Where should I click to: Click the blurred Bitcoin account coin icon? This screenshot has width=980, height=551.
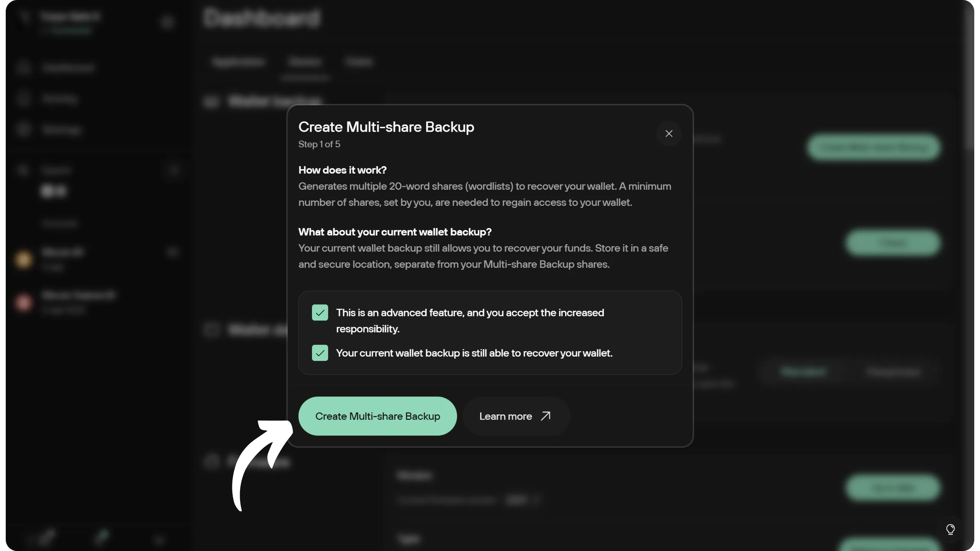[x=23, y=260]
